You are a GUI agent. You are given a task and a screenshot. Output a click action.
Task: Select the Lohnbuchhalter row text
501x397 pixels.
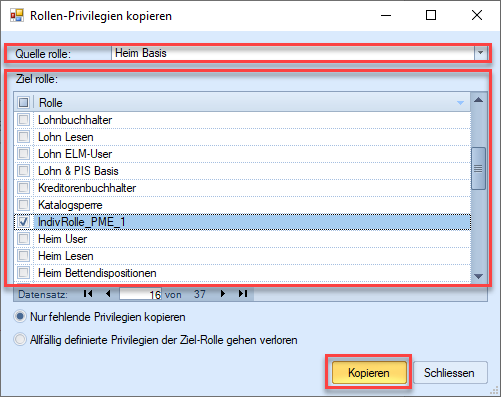click(75, 120)
